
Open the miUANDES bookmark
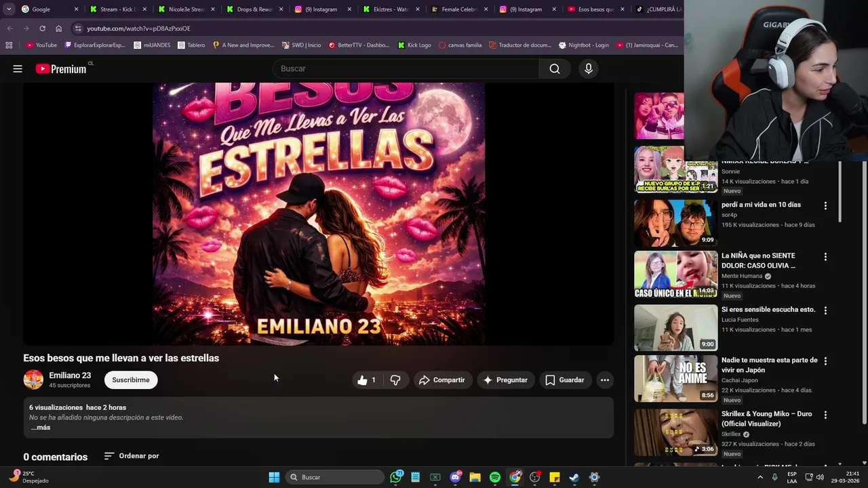(152, 45)
